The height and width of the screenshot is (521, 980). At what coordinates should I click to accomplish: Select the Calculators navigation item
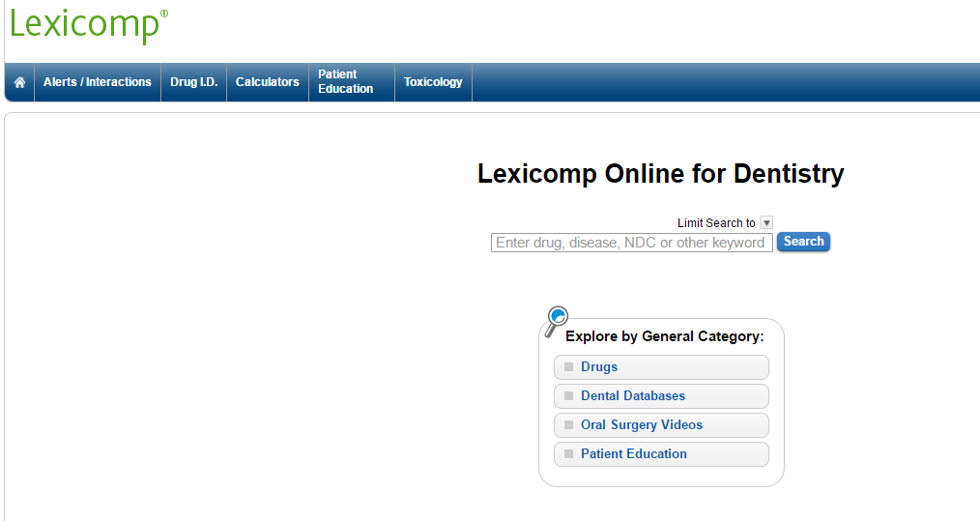268,82
